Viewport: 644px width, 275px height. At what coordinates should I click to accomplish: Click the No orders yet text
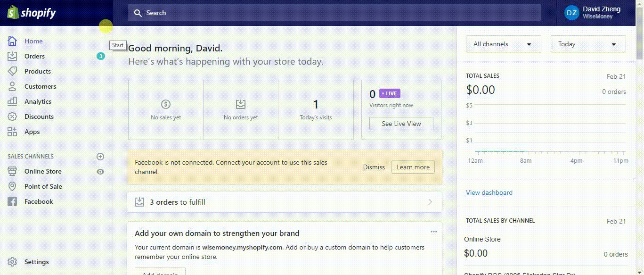tap(241, 117)
